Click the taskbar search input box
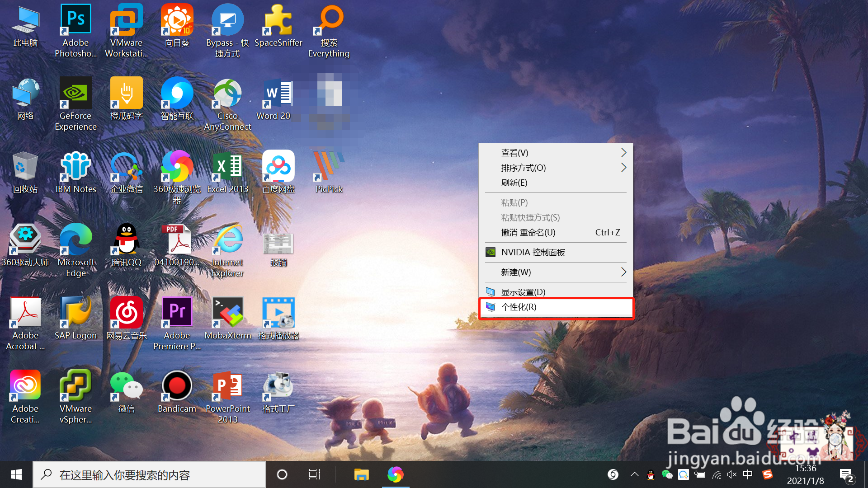Viewport: 868px width, 488px height. pos(149,474)
